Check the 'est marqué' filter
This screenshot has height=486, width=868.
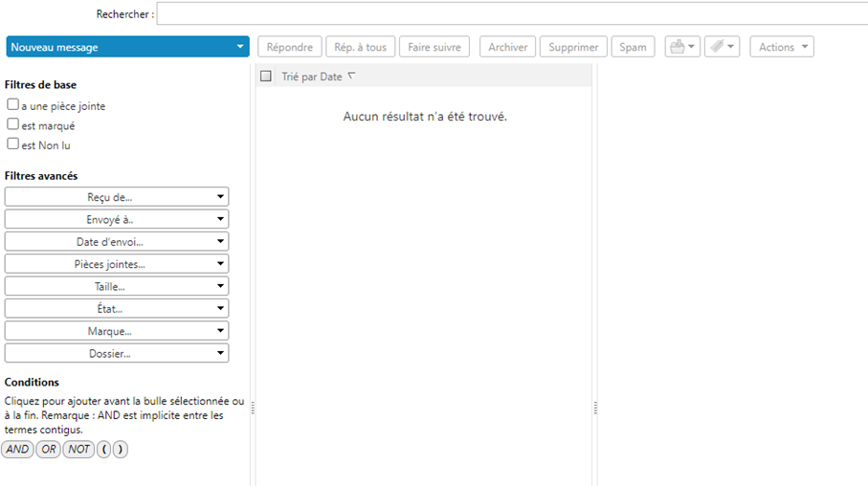point(13,124)
